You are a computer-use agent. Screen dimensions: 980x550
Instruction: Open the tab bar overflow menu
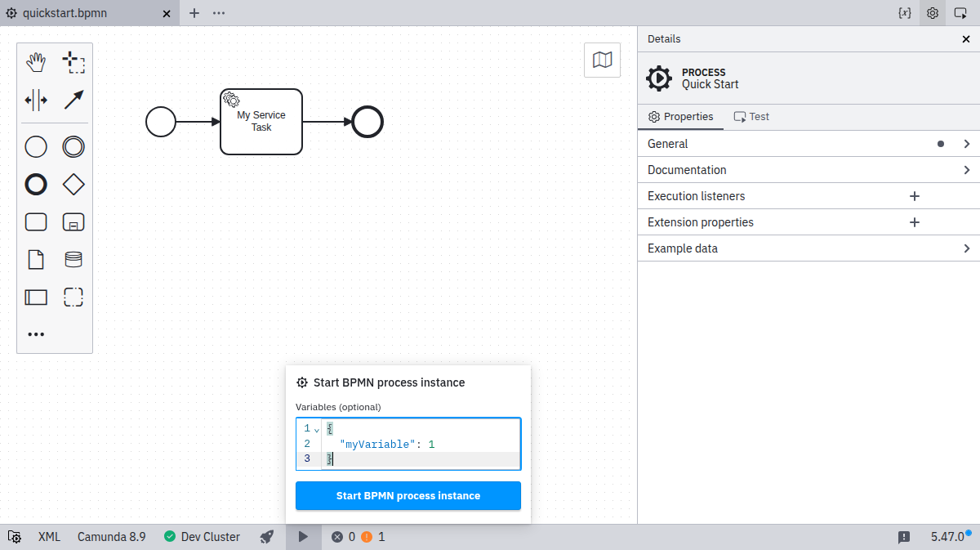(219, 13)
